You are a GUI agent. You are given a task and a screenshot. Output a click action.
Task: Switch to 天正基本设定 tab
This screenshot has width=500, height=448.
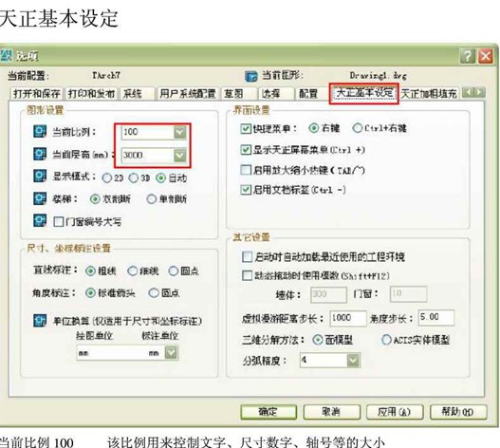pyautogui.click(x=364, y=93)
